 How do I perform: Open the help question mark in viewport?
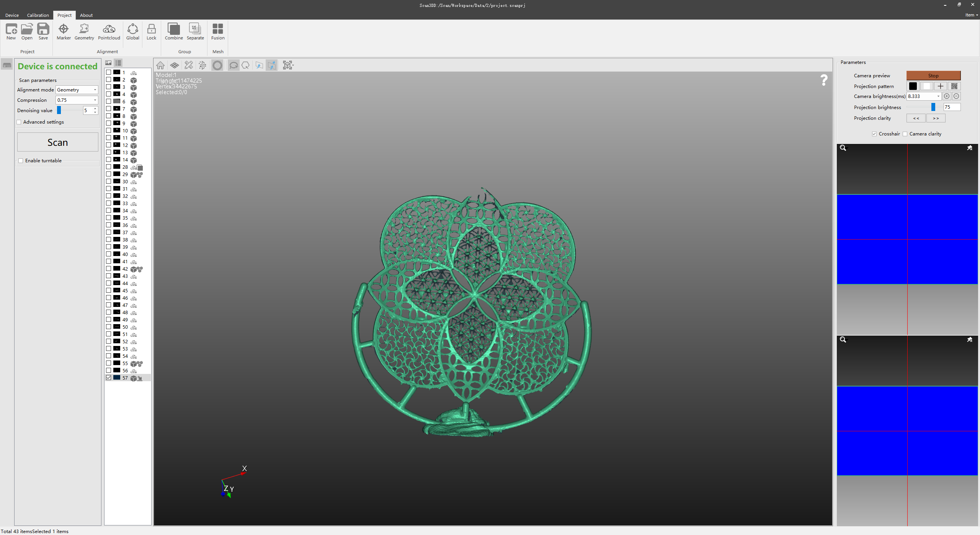point(824,80)
